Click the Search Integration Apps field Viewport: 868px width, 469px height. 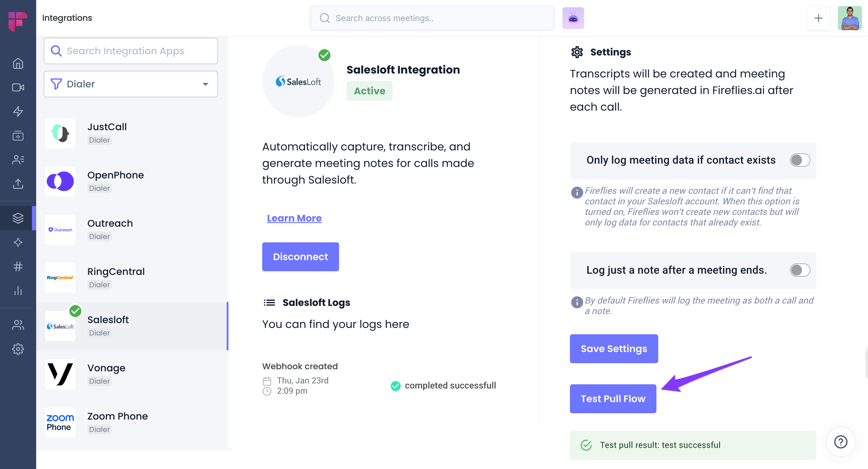point(131,51)
